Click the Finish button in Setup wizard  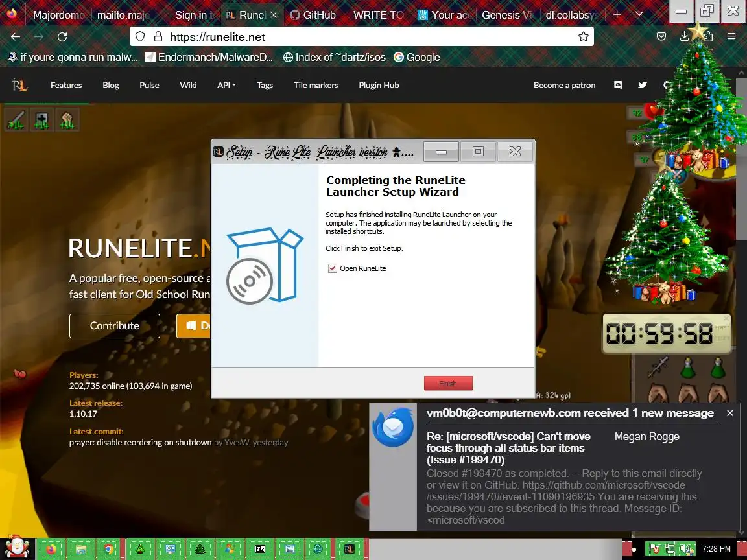(x=448, y=383)
